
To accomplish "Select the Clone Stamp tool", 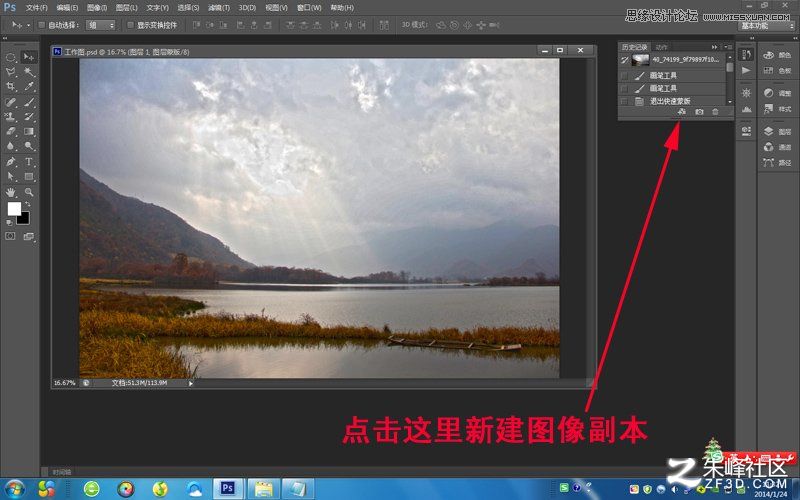I will click(x=10, y=117).
